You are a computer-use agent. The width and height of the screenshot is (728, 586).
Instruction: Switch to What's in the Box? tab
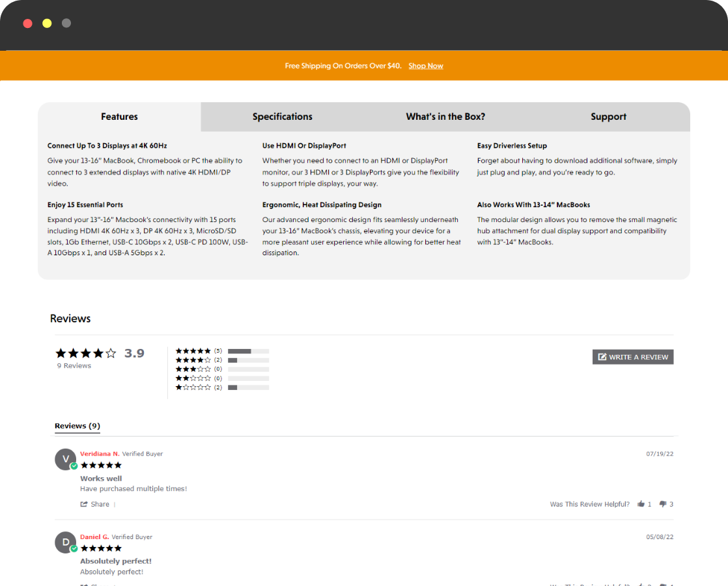pos(445,117)
